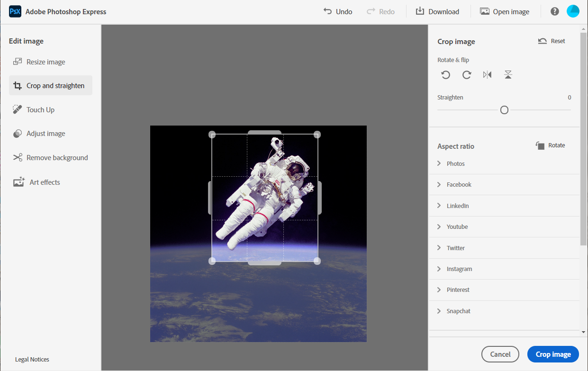Click Undo in the top bar
Viewport: 588px width, 371px height.
coord(337,11)
